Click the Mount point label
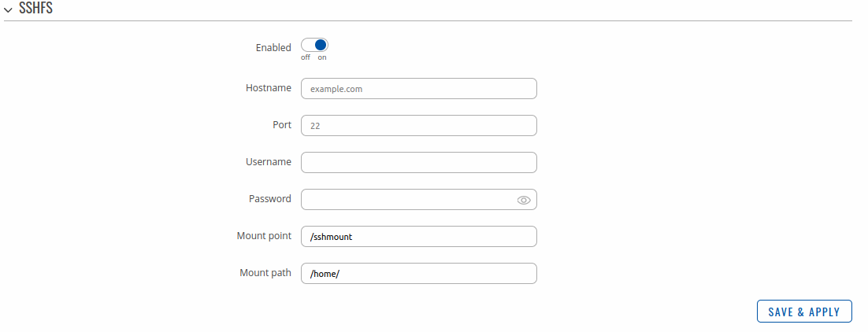This screenshot has height=332, width=868. (x=264, y=236)
